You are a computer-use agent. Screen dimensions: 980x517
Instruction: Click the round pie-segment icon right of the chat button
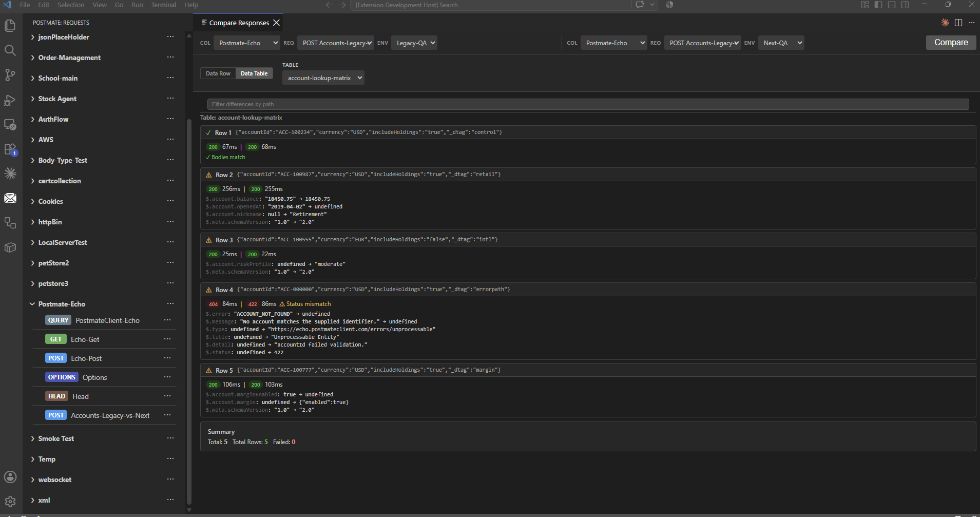[x=669, y=5]
